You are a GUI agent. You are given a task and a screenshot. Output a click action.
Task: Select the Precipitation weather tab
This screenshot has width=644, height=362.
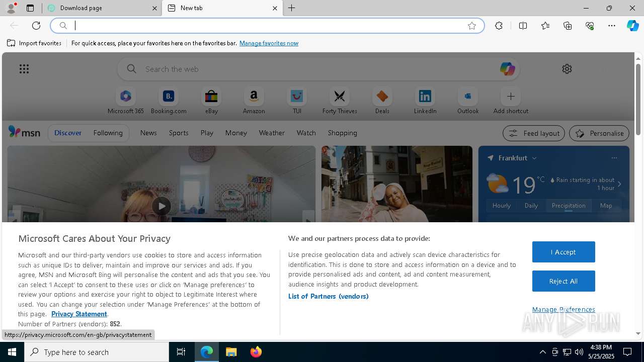569,206
